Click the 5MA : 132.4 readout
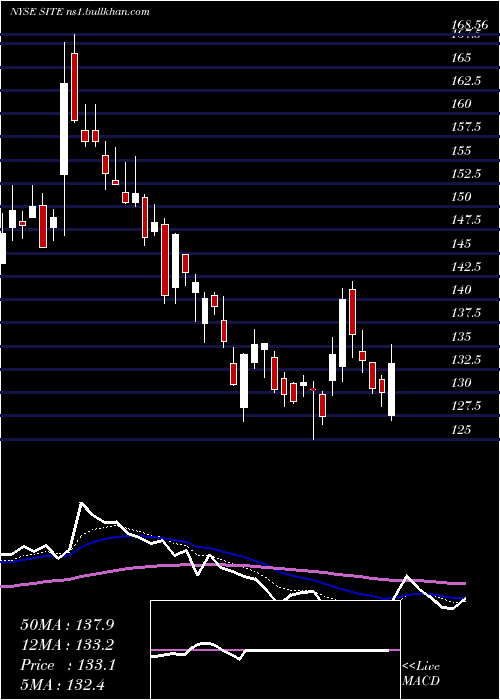Screen dimensions: 500x700 pyautogui.click(x=63, y=684)
